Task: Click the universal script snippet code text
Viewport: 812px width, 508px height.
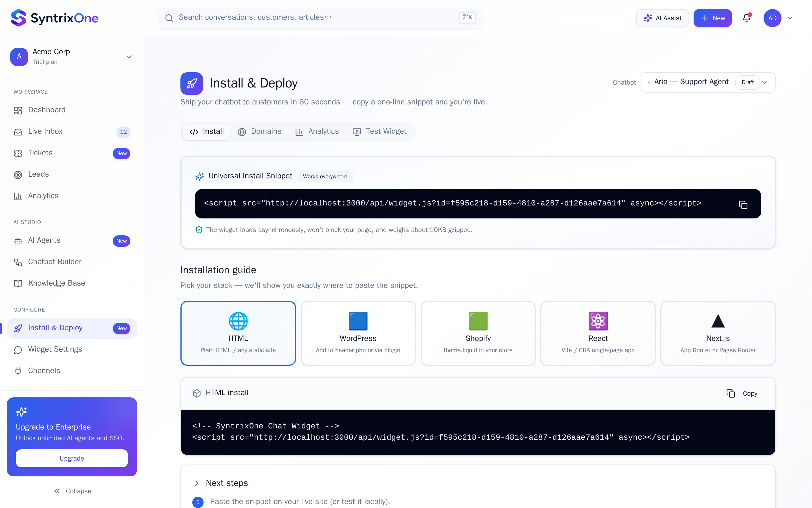Action: pos(453,203)
